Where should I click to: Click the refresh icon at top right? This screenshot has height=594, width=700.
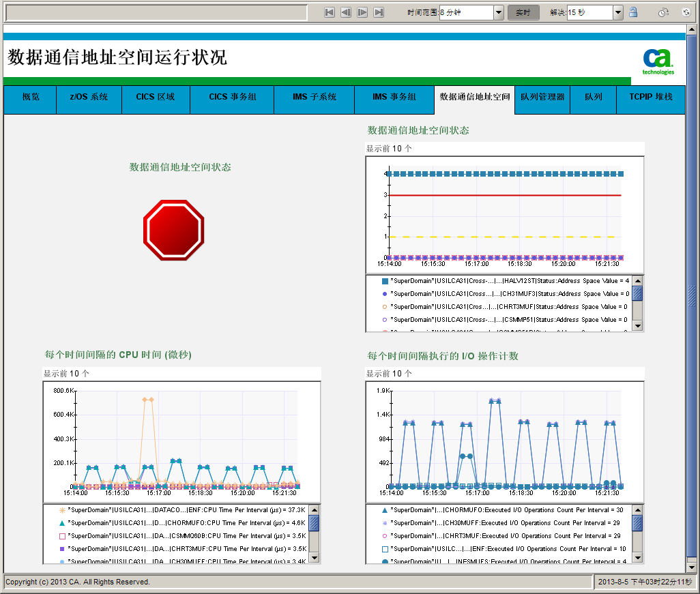[x=686, y=12]
